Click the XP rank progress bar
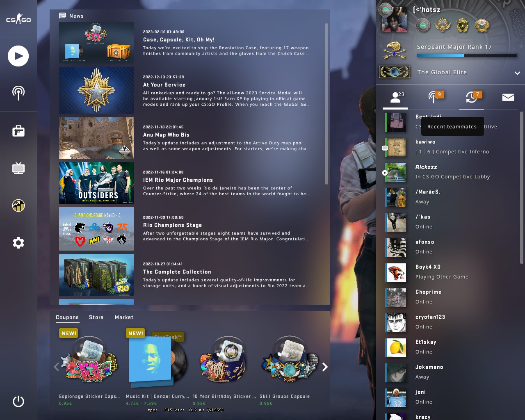The width and height of the screenshot is (525, 420). pyautogui.click(x=467, y=55)
